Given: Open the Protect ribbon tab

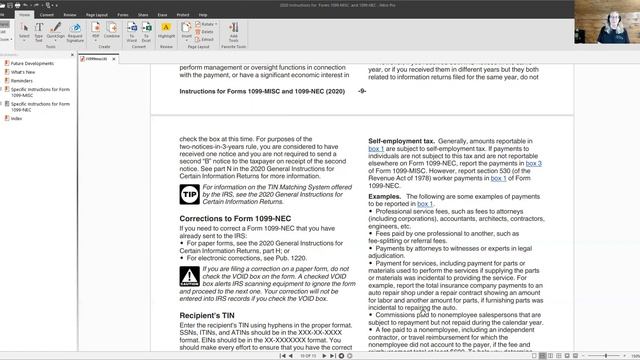Looking at the screenshot, I should [x=183, y=15].
